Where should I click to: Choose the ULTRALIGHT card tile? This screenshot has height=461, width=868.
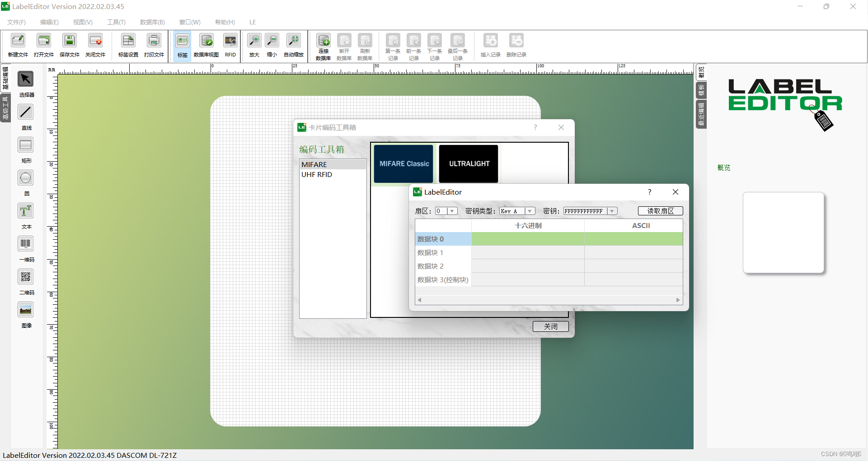coord(469,163)
